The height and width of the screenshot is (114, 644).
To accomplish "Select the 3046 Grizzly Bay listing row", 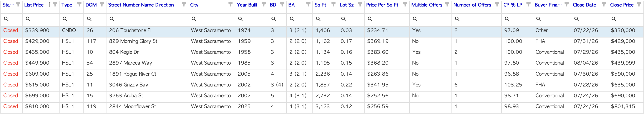I will [322, 85].
